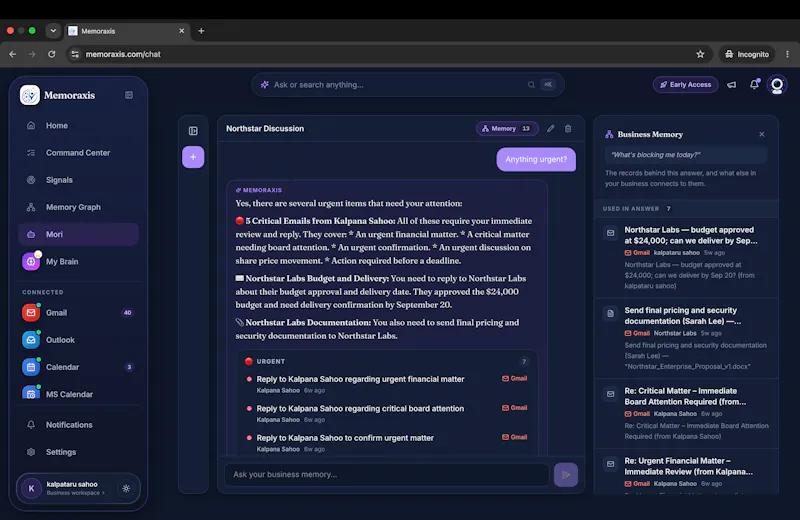Screen dimensions: 800x520
Task: Click document icon beside Send final pricing record
Action: pos(610,313)
